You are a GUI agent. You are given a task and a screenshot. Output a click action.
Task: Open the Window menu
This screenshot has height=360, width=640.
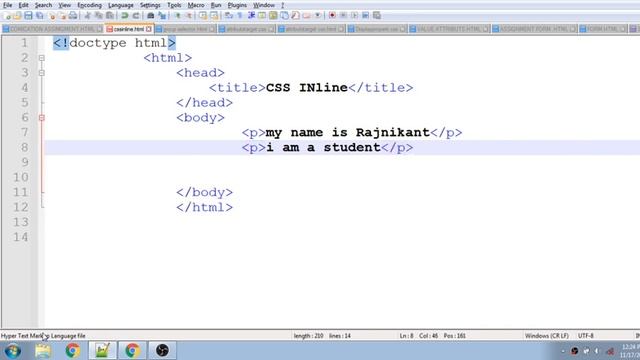264,5
